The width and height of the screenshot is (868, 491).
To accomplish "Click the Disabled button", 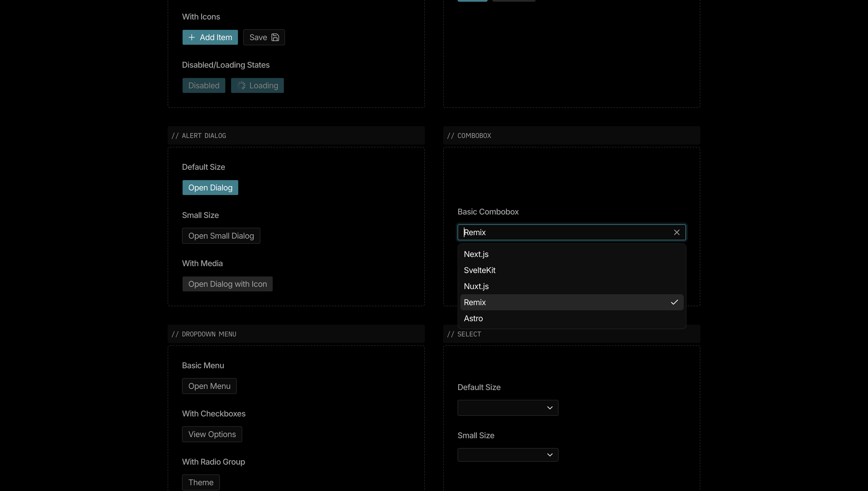I will point(204,86).
